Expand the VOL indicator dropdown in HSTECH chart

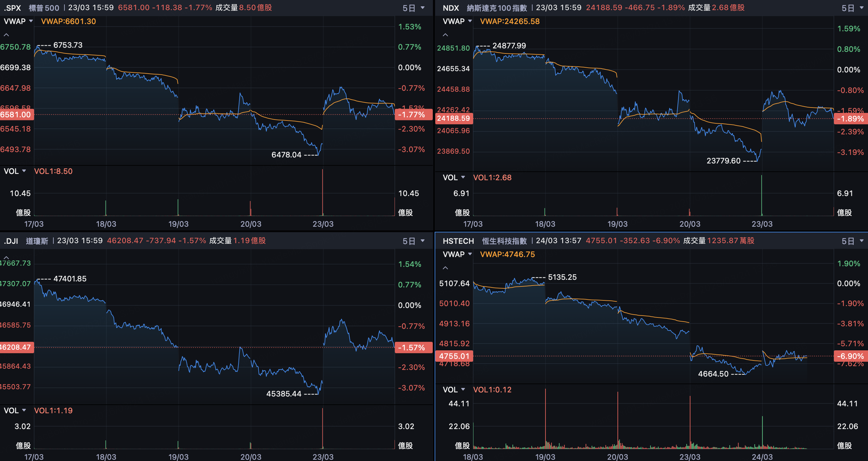click(x=454, y=390)
